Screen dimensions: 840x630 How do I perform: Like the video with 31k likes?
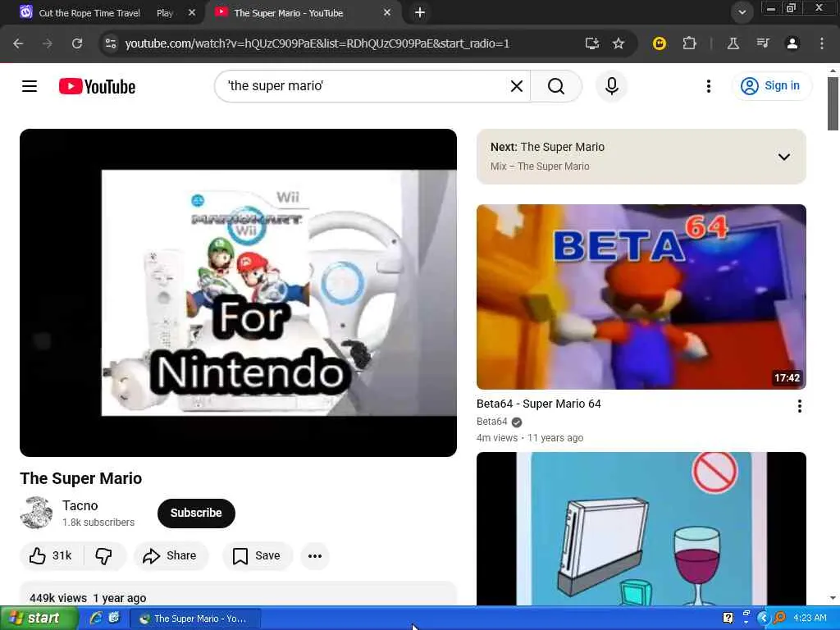tap(51, 555)
